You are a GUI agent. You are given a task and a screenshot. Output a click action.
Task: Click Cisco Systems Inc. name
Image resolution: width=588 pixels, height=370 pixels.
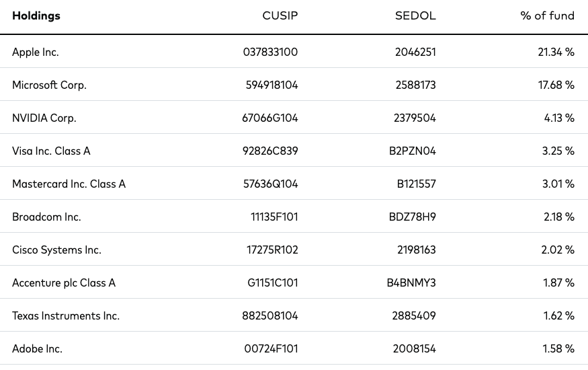point(56,250)
